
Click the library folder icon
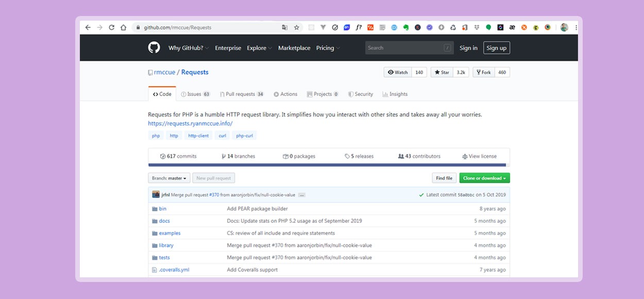tap(155, 245)
